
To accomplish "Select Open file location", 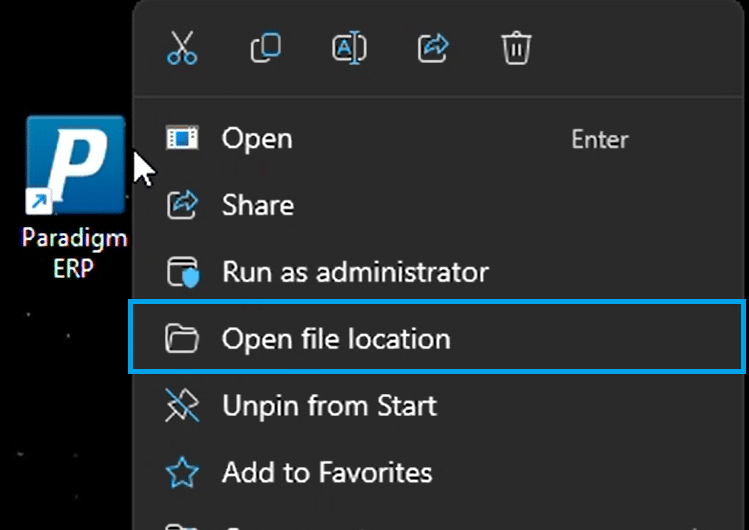I will click(x=437, y=338).
